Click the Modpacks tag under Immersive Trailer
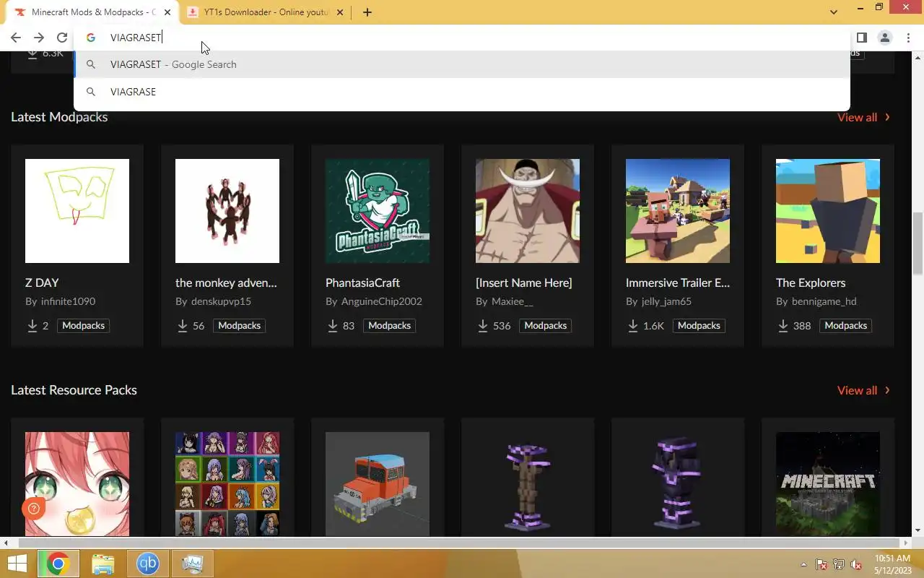 tap(699, 326)
